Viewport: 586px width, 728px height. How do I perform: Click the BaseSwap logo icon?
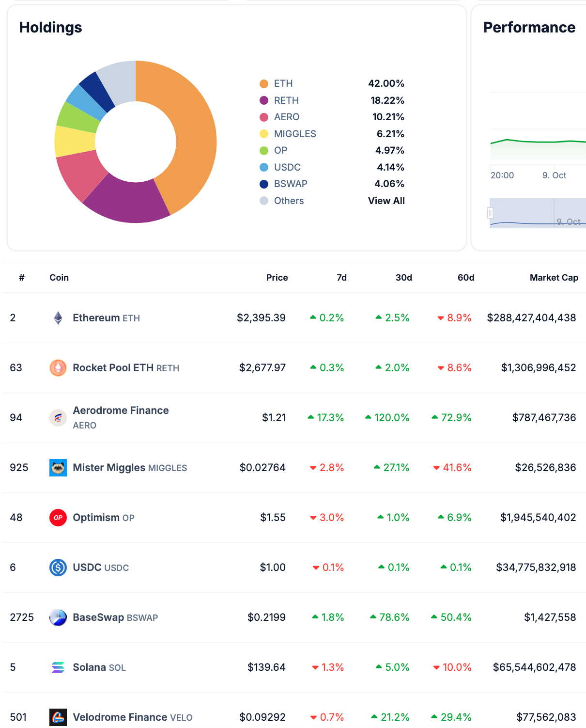coord(58,617)
